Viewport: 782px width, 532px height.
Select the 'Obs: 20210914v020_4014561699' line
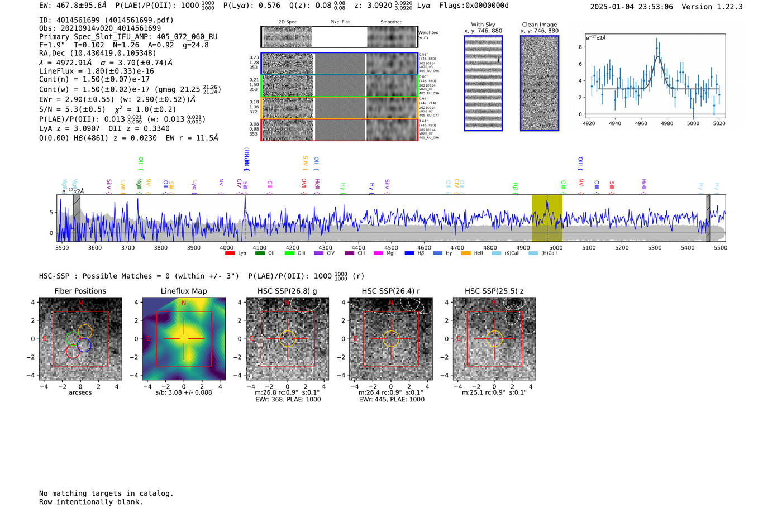100,28
